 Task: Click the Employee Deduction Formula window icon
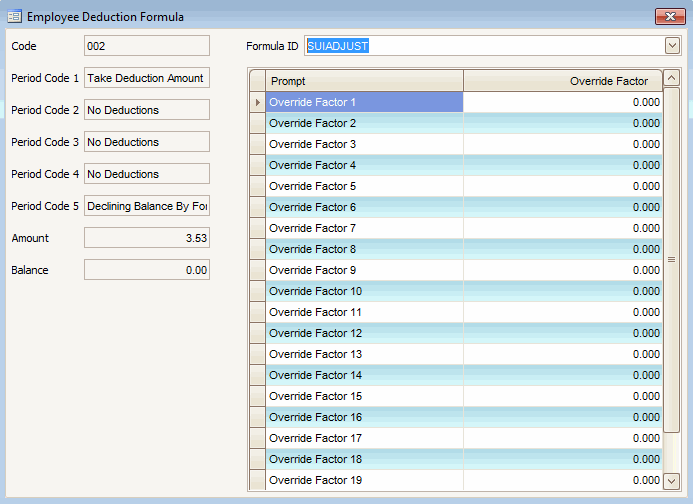(14, 16)
